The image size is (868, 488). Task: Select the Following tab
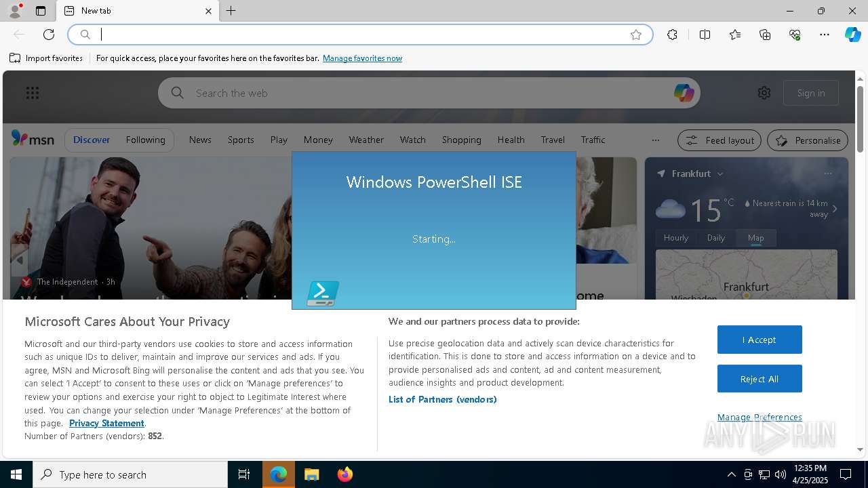coord(145,140)
